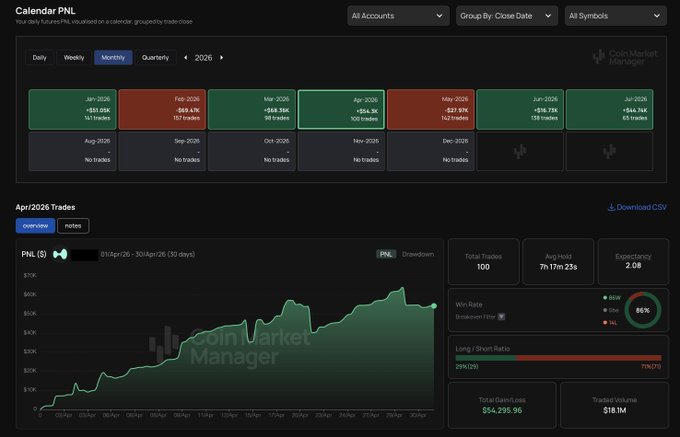Select the Monthly view tab
Viewport: 680px width, 437px height.
click(113, 58)
